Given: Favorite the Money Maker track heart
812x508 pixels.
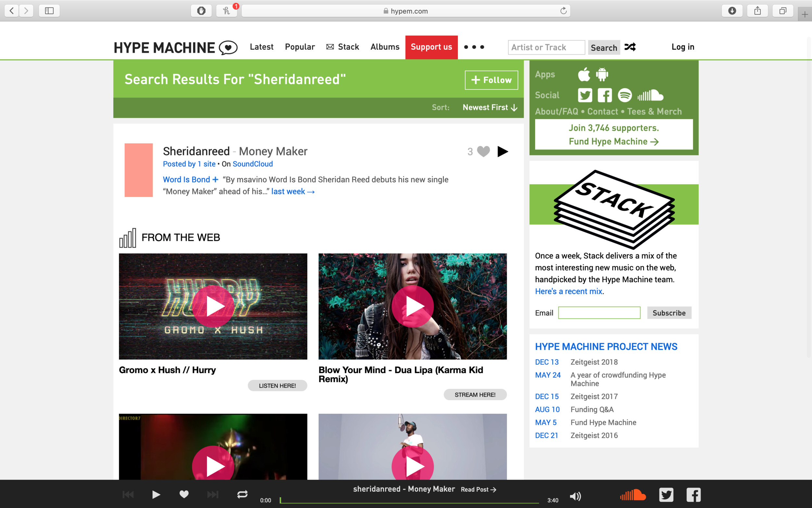Looking at the screenshot, I should click(x=483, y=151).
